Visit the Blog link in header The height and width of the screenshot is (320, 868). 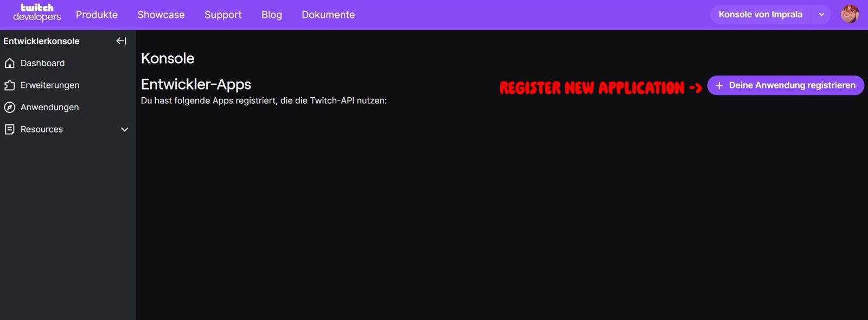272,15
